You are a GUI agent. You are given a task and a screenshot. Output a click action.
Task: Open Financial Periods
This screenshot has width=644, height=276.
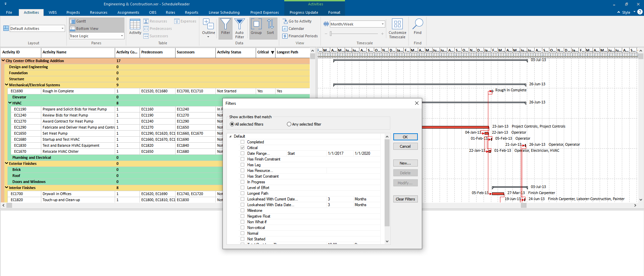[300, 36]
